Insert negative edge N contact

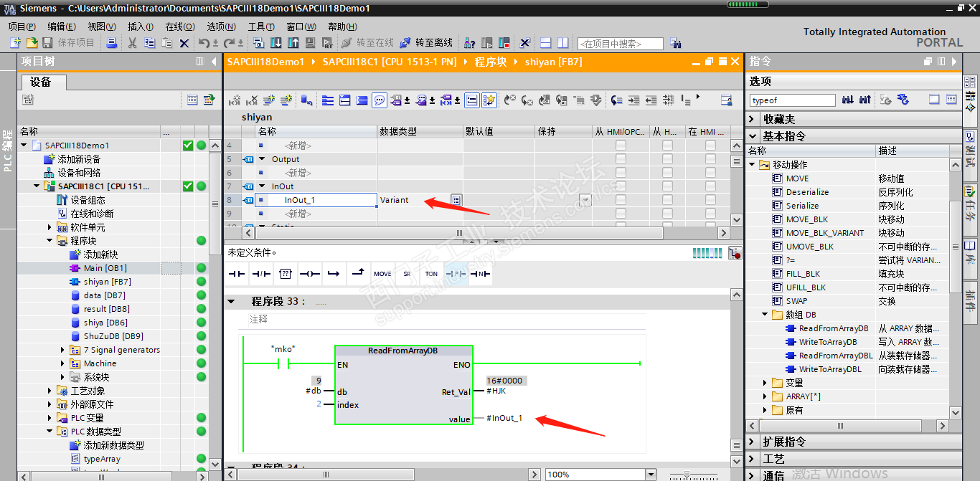coord(480,274)
